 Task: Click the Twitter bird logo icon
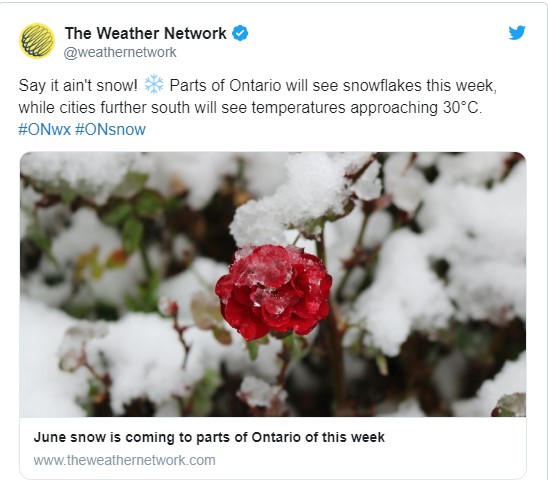517,33
